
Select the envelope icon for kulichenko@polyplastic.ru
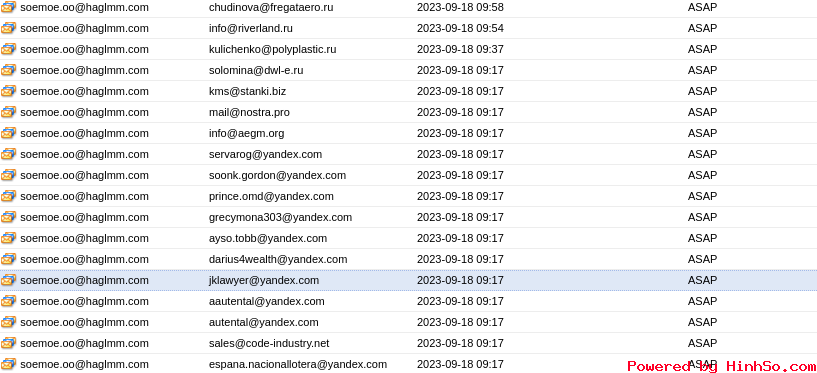(x=8, y=49)
